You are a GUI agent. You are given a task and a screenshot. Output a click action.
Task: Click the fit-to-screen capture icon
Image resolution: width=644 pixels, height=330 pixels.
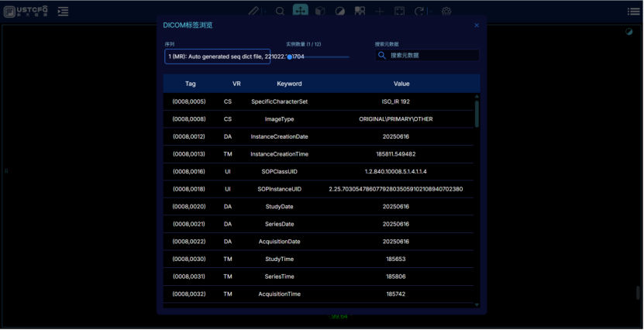click(x=399, y=12)
